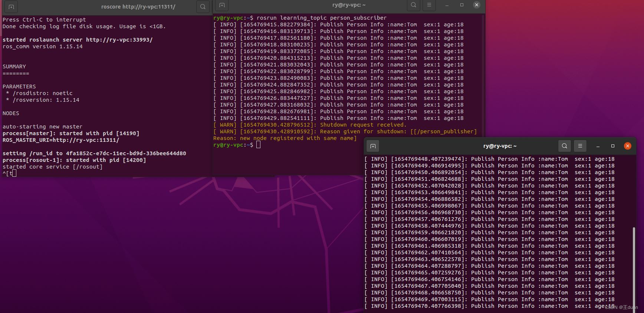This screenshot has height=313, width=644.
Task: Click process[rosout-1] started with pid 14200 line
Action: pyautogui.click(x=74, y=160)
